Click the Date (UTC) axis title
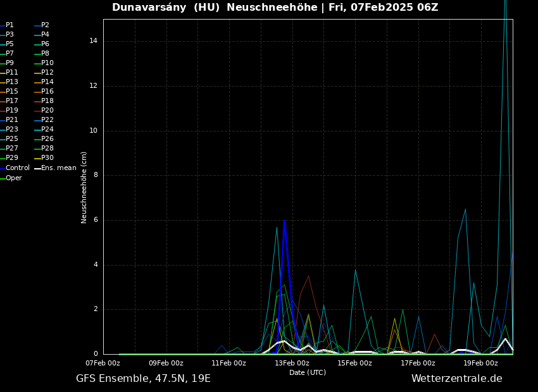Image resolution: width=538 pixels, height=392 pixels. point(308,373)
